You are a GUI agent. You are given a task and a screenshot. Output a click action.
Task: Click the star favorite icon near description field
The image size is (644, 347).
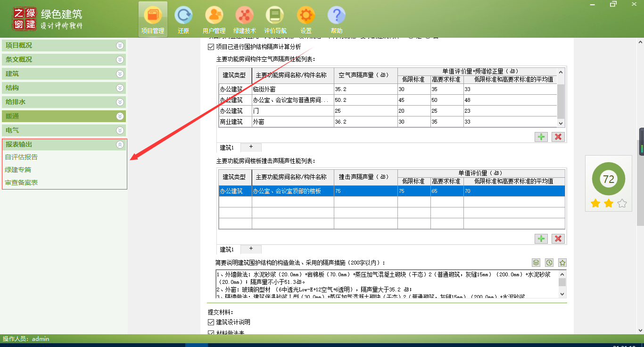(x=562, y=263)
